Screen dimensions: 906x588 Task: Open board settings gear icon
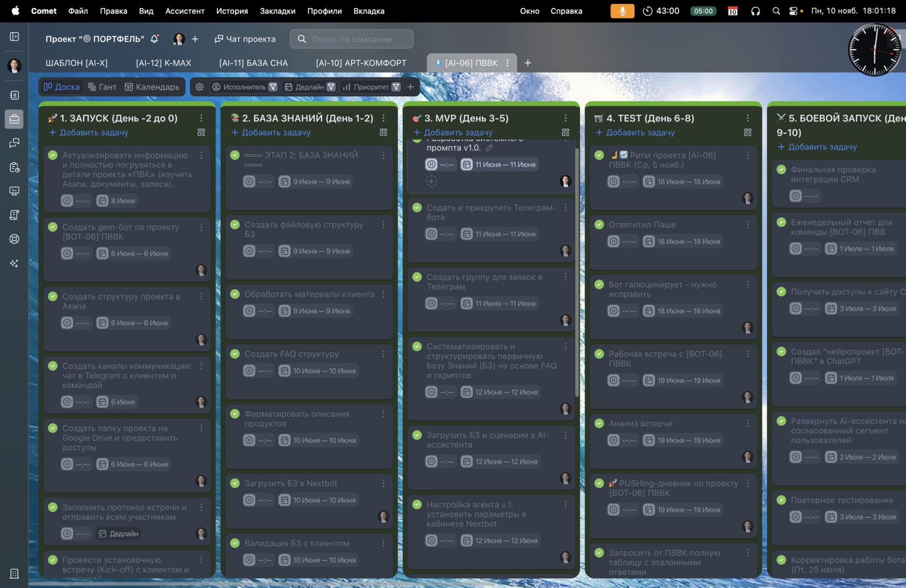pos(200,87)
